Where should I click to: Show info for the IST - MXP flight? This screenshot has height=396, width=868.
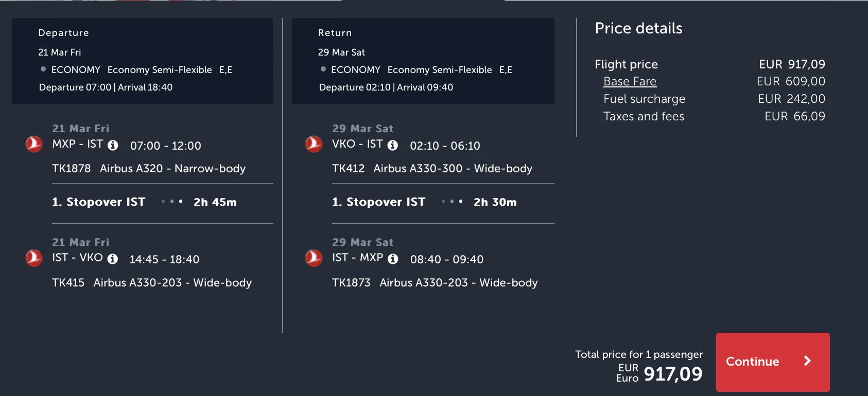393,259
